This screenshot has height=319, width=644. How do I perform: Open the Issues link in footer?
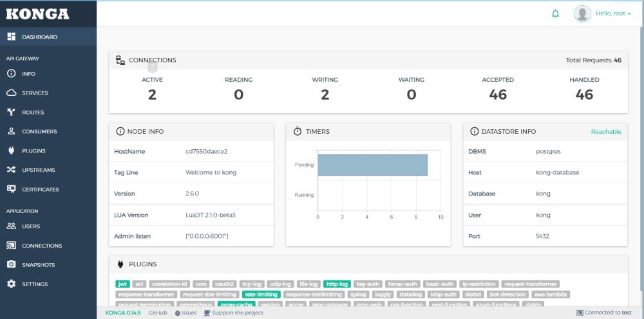point(185,313)
